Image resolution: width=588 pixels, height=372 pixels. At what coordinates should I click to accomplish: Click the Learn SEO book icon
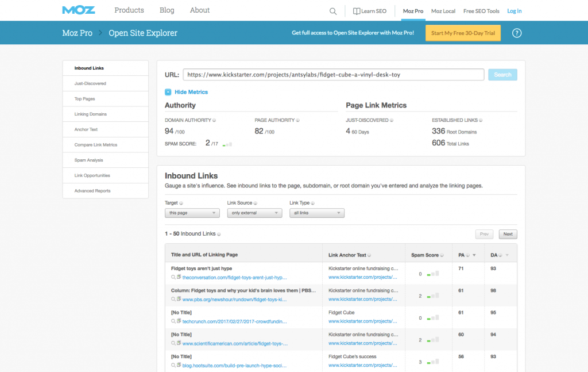pos(356,11)
